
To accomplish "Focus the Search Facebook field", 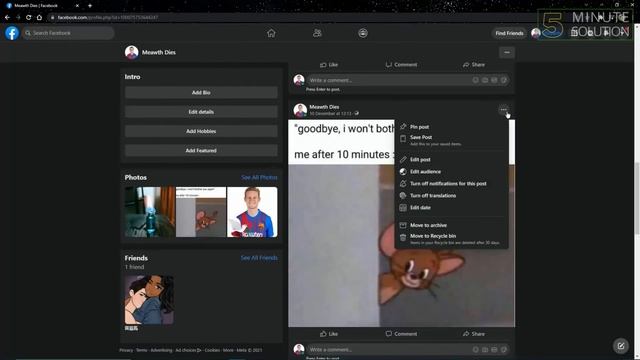I will tap(68, 33).
